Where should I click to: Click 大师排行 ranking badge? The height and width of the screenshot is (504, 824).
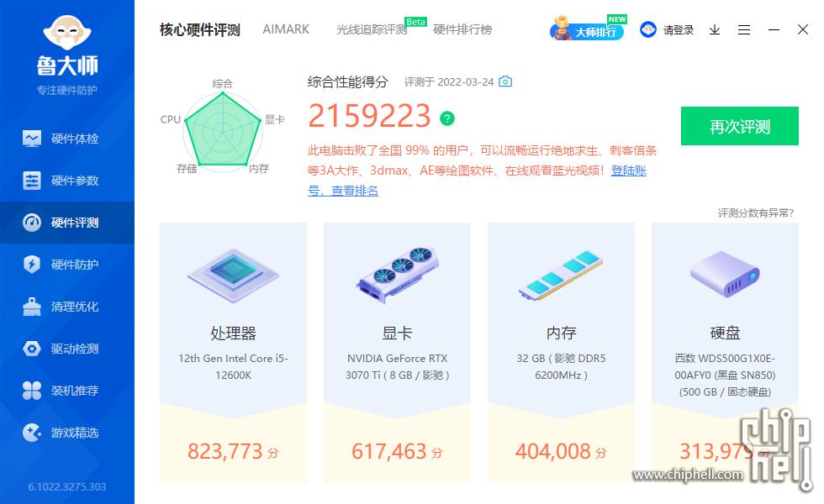click(x=588, y=29)
